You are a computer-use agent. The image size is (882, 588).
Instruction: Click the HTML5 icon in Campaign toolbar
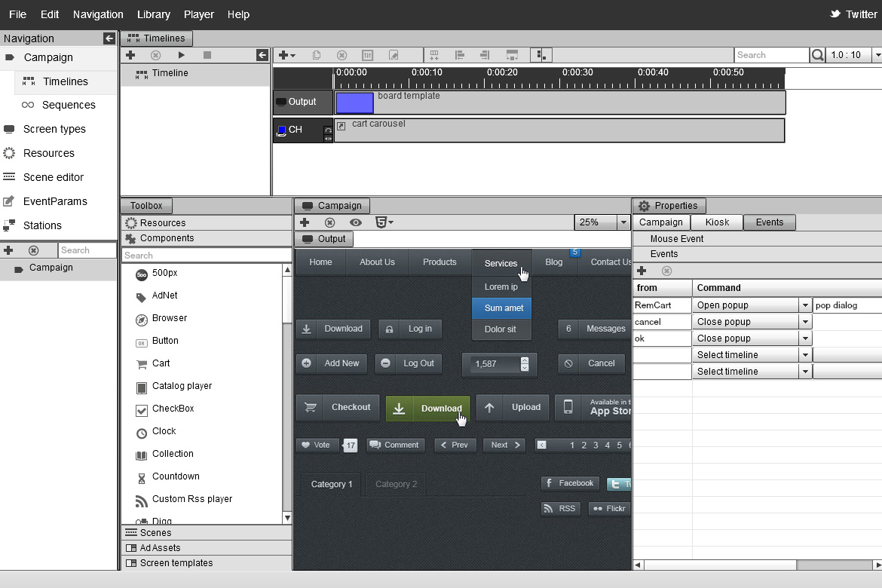coord(383,222)
